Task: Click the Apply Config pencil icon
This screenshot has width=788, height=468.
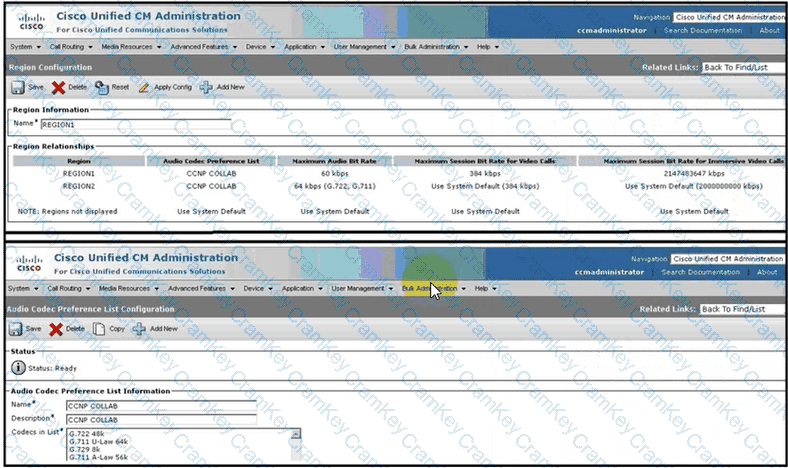Action: pyautogui.click(x=144, y=87)
